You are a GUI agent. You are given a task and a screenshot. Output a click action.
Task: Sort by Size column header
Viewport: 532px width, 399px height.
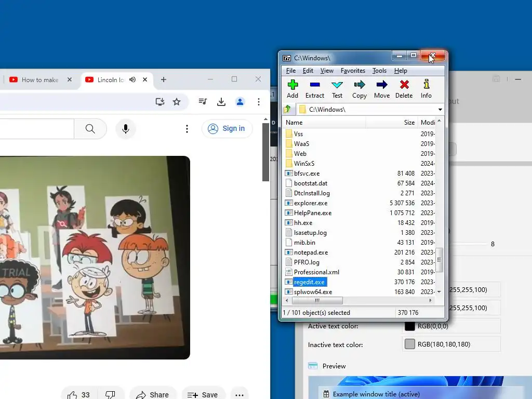[x=392, y=123]
